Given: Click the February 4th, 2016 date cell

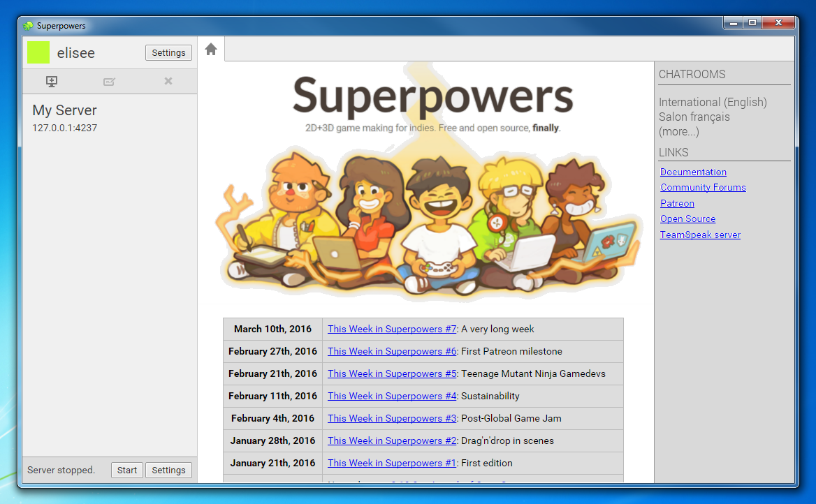Looking at the screenshot, I should pyautogui.click(x=272, y=419).
